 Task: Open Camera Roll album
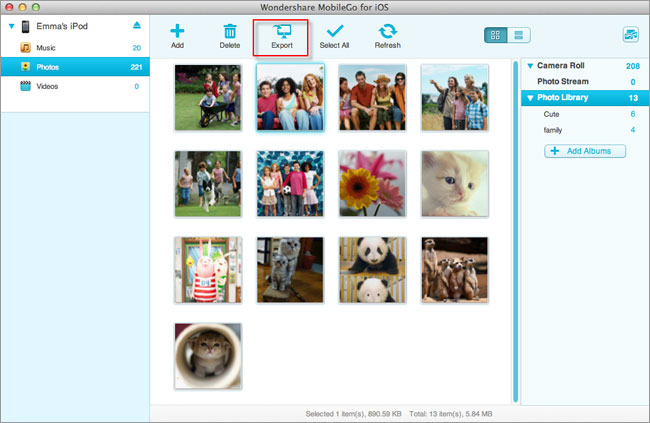(585, 66)
